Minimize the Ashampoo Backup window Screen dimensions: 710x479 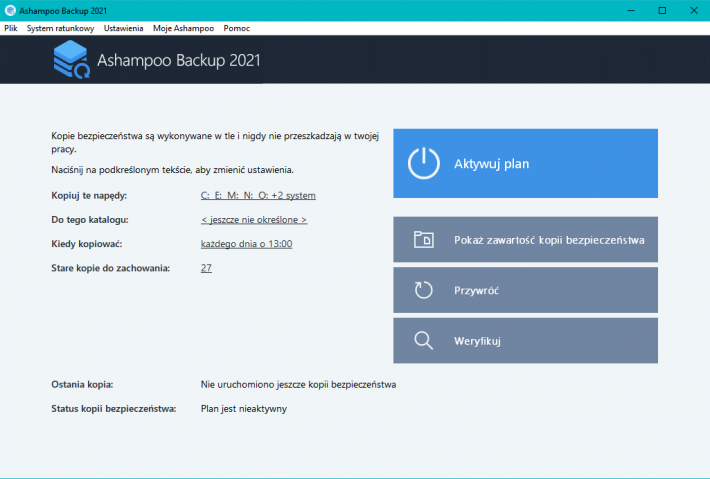pyautogui.click(x=631, y=10)
